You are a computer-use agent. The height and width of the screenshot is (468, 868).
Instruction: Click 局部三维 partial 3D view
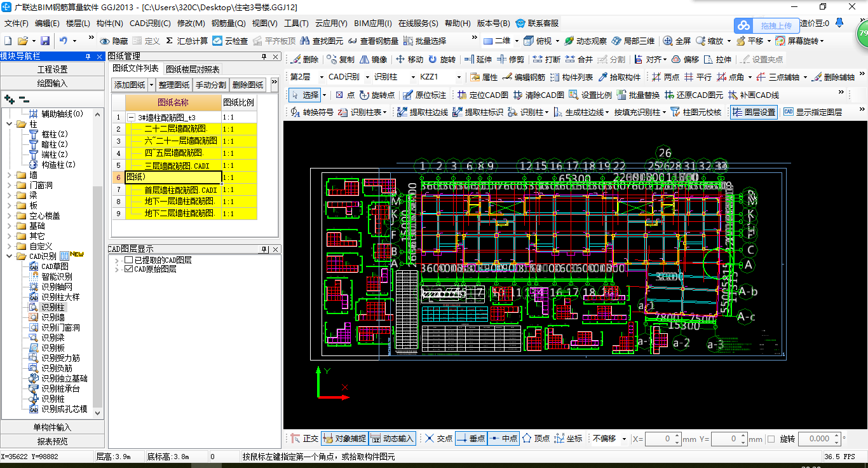633,41
